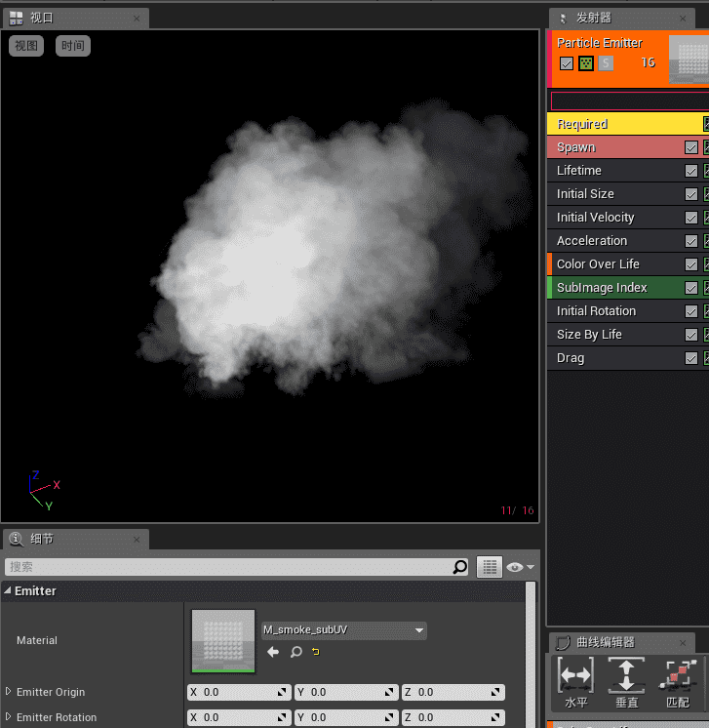The image size is (709, 728).
Task: Click the horizontal fit (水平) curve icon
Action: (575, 675)
